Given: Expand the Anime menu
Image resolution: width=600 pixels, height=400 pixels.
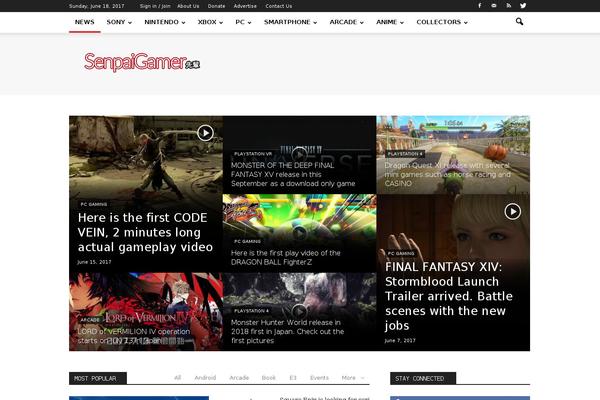Looking at the screenshot, I should click(390, 22).
